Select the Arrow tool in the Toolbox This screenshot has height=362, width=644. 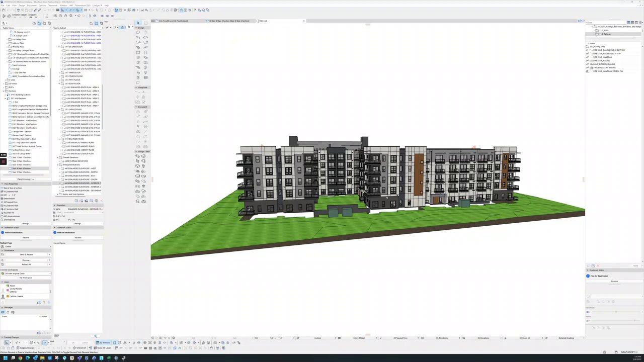tap(138, 23)
